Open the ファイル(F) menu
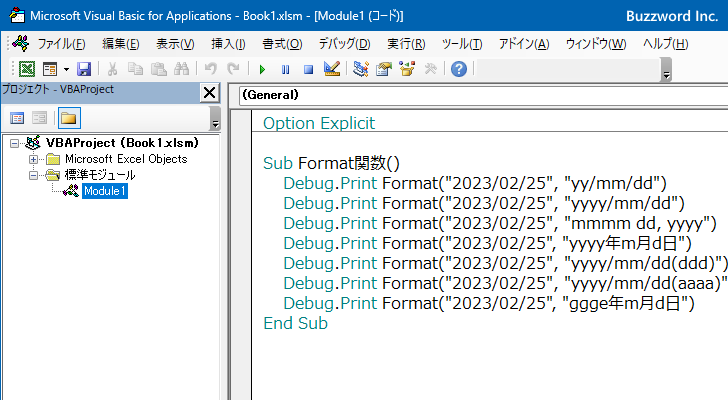 pyautogui.click(x=61, y=44)
